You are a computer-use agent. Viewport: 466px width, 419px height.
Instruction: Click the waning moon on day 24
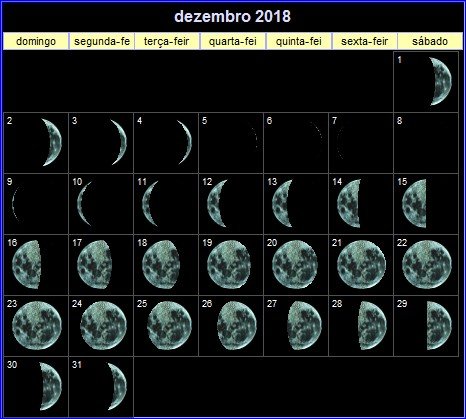click(x=103, y=325)
